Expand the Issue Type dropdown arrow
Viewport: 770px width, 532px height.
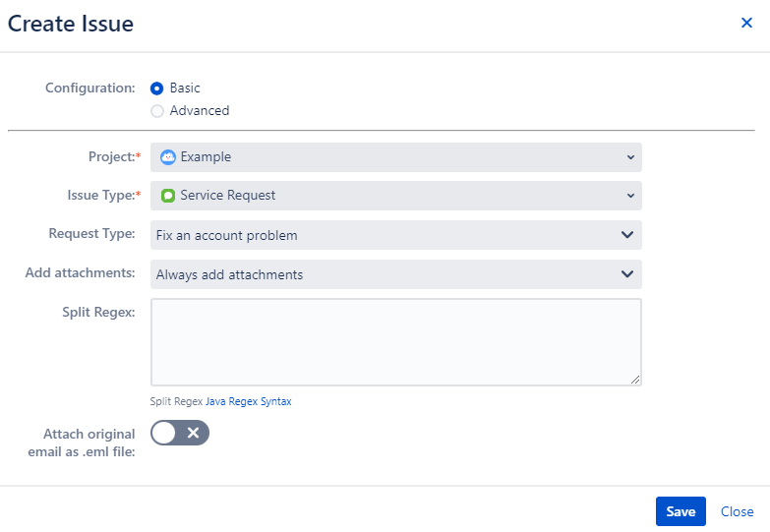630,196
